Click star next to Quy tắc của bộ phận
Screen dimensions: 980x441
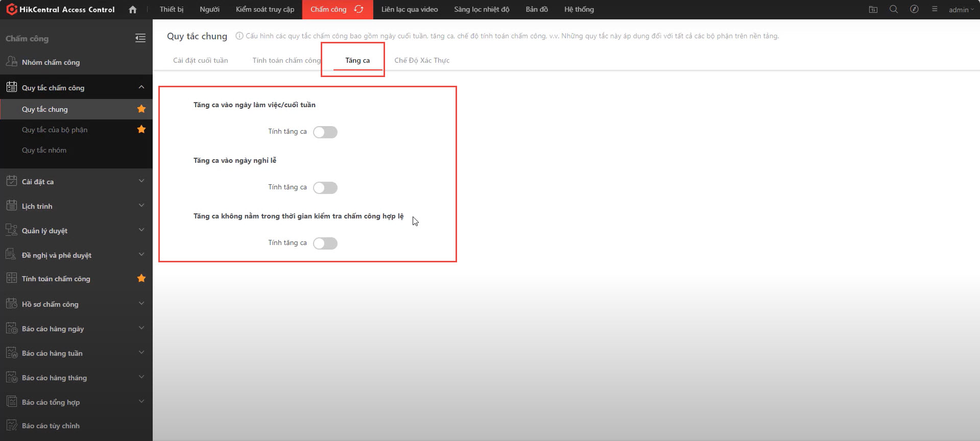[x=141, y=130]
